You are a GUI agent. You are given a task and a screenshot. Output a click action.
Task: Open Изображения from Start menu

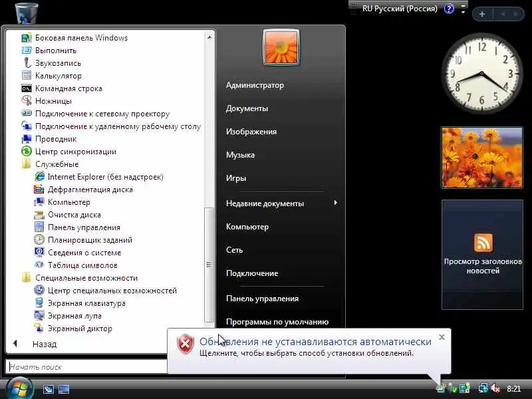[x=251, y=132]
